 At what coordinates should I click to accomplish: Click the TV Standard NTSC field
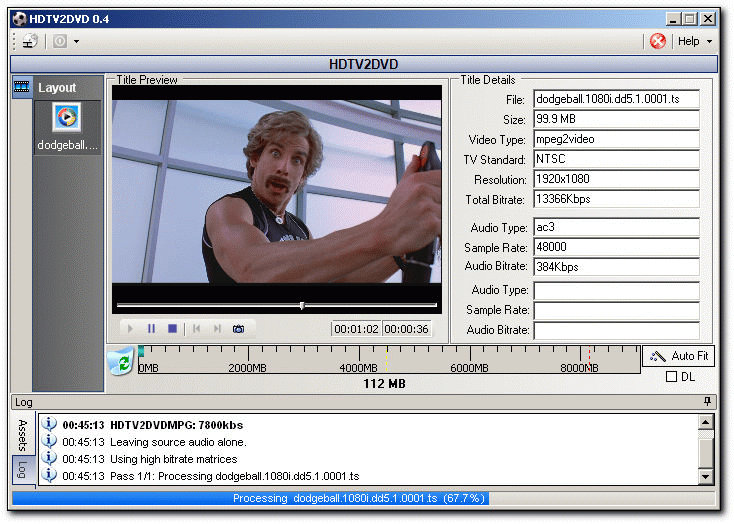click(616, 159)
